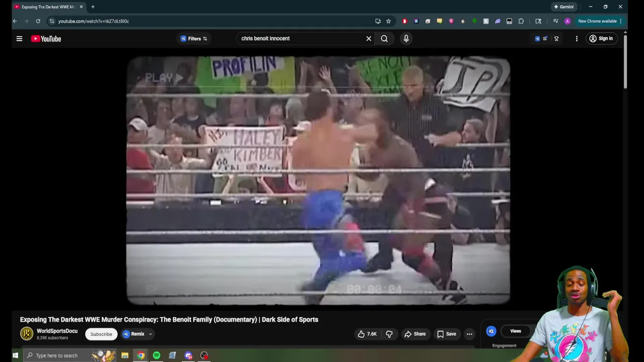The image size is (644, 362).
Task: Open Gemini in Chrome
Action: click(563, 7)
